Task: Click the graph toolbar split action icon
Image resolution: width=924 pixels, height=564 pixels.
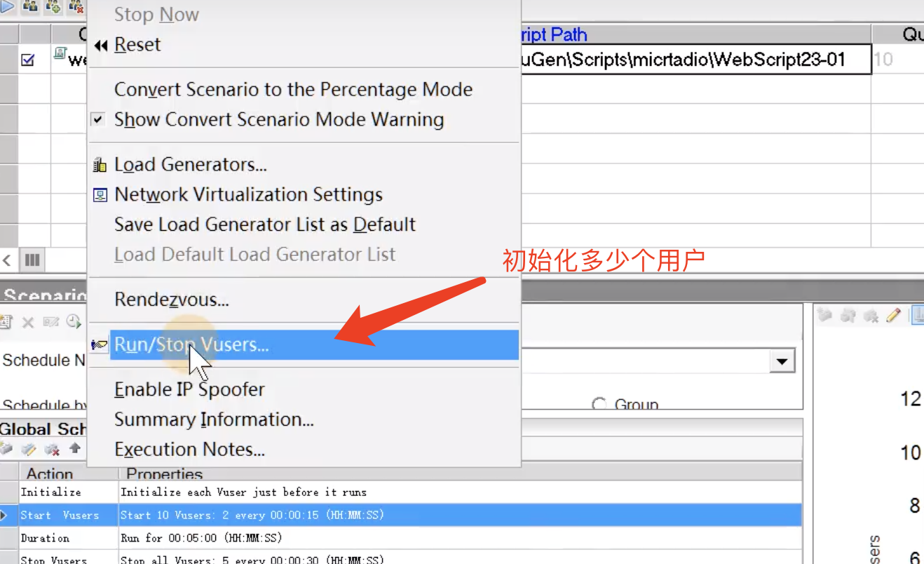Action: 848,316
